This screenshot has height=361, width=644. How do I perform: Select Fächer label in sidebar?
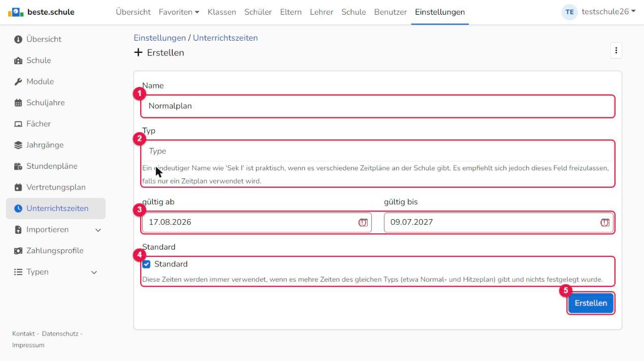39,124
